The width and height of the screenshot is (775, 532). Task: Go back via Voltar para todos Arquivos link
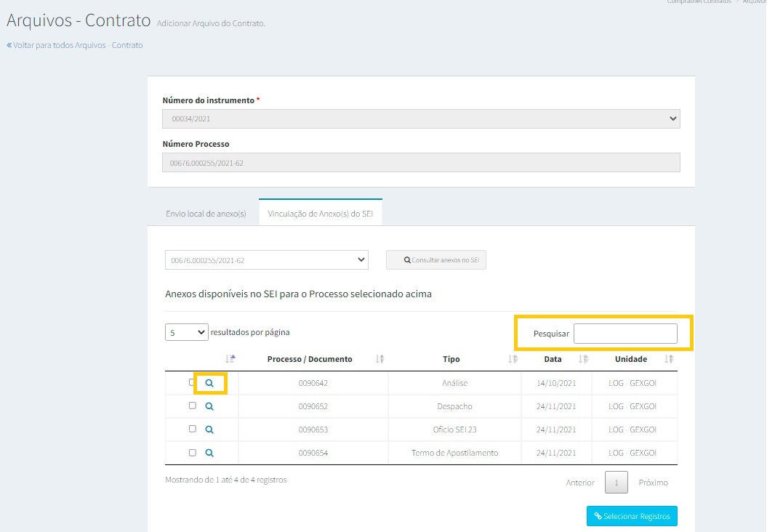[75, 45]
